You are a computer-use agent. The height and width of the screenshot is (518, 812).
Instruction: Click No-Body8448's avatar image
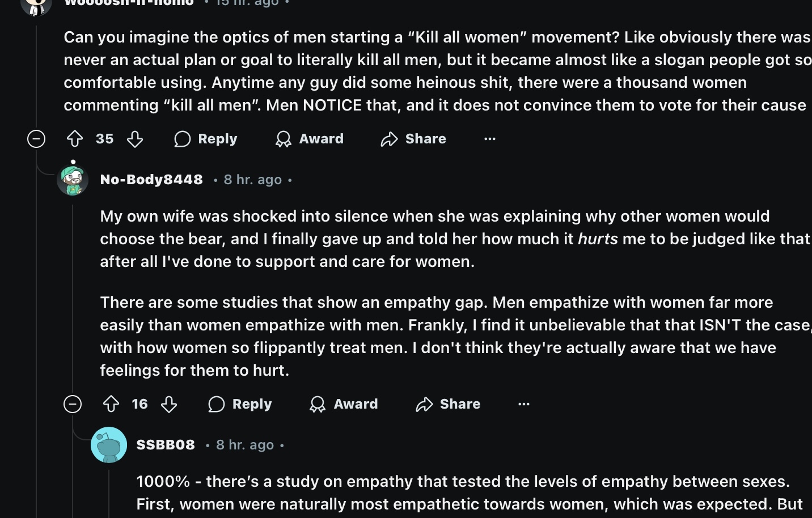coord(73,180)
